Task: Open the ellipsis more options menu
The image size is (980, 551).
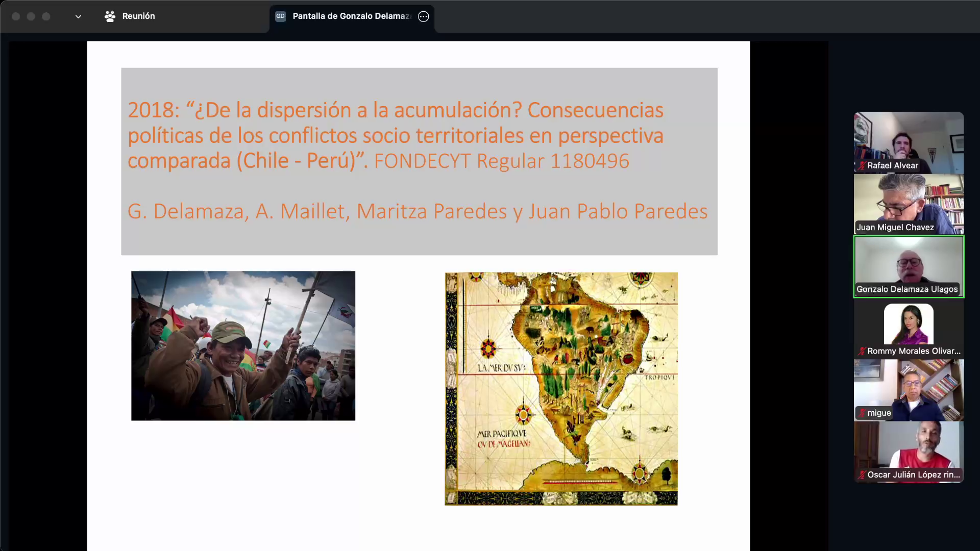Action: pos(423,16)
